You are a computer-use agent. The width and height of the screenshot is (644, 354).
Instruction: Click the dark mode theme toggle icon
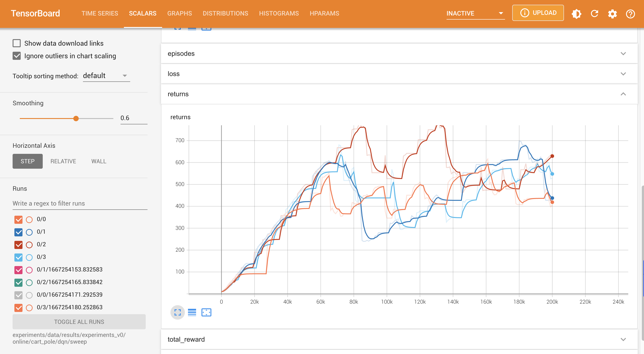pos(576,13)
